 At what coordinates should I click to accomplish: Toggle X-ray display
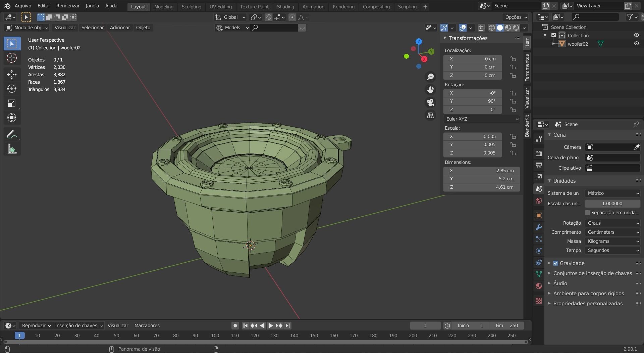click(x=481, y=28)
